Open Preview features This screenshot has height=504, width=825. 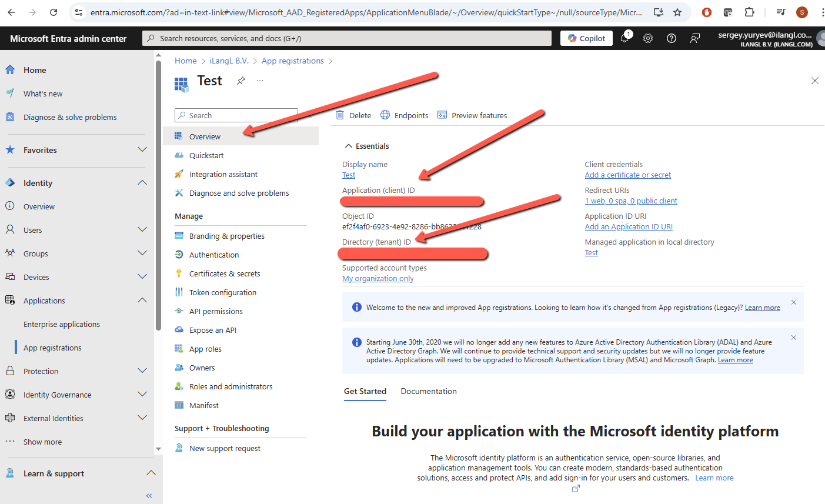click(x=472, y=115)
